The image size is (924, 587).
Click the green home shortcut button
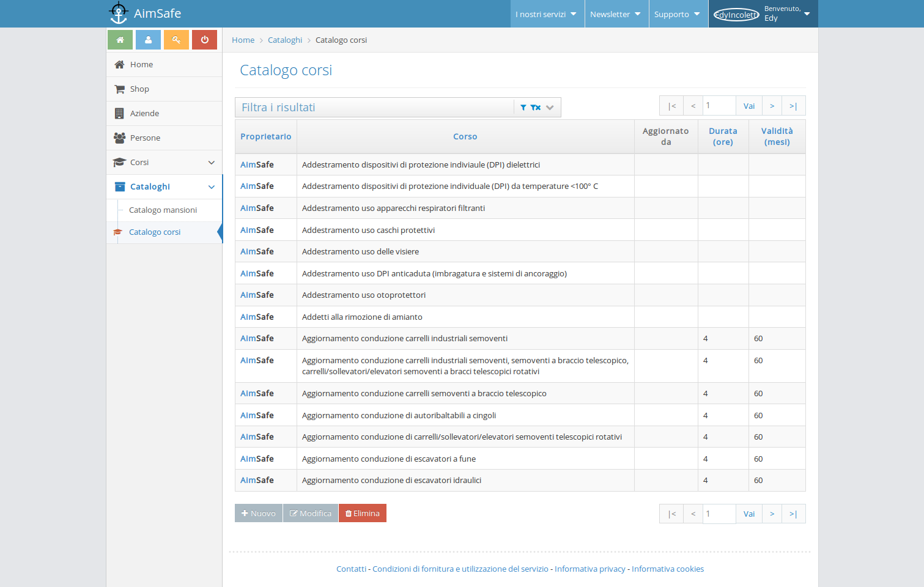120,40
